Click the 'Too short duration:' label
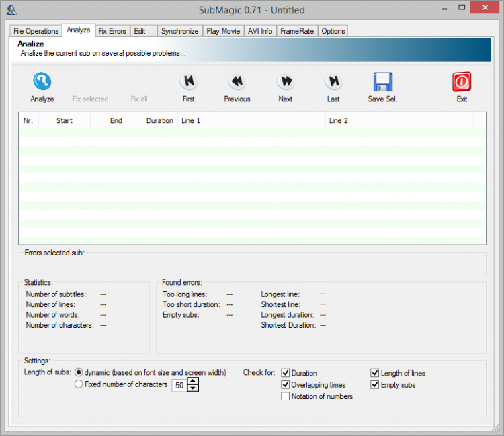The height and width of the screenshot is (436, 504). pyautogui.click(x=192, y=304)
